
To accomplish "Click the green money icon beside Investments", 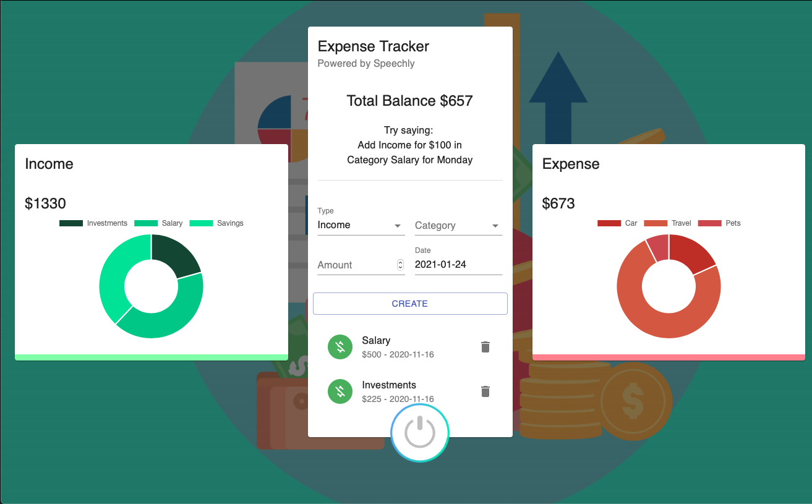I will [x=340, y=391].
